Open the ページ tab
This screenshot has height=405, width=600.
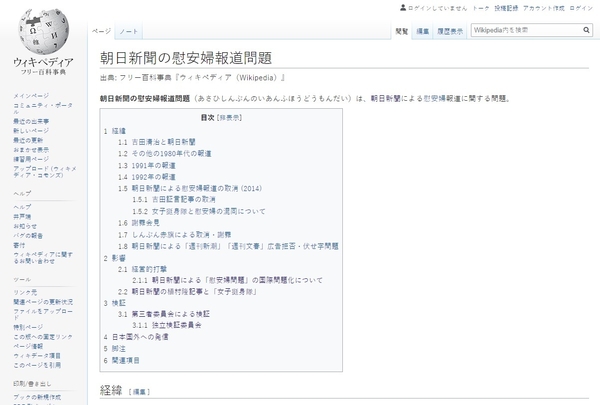pos(101,31)
